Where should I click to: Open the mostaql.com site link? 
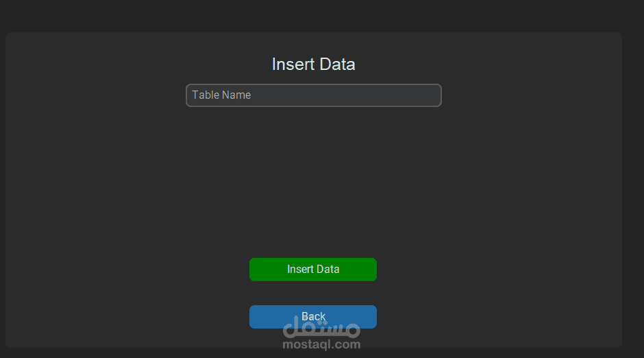pyautogui.click(x=321, y=344)
